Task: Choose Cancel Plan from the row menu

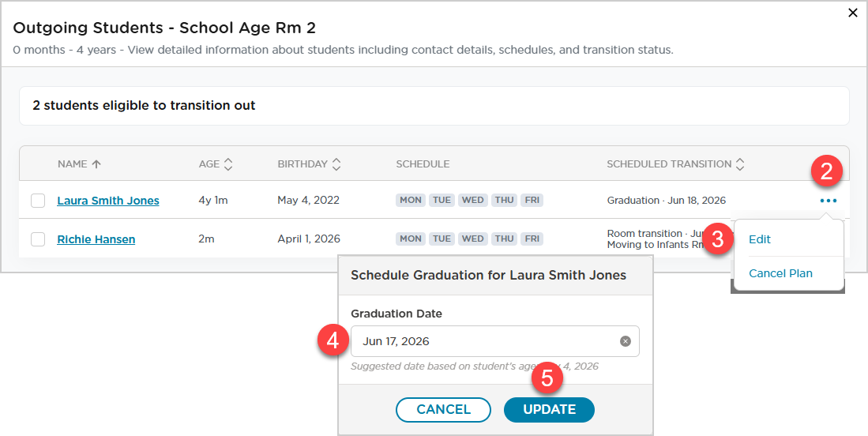Action: click(780, 273)
